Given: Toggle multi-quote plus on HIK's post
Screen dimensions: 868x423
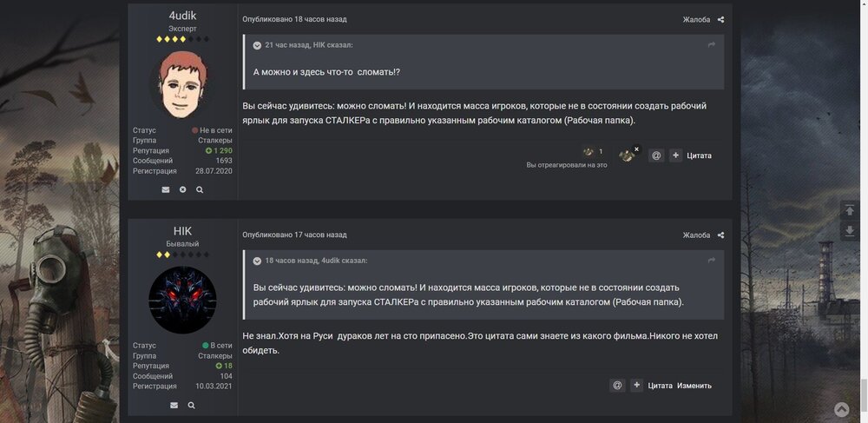Looking at the screenshot, I should pos(636,386).
